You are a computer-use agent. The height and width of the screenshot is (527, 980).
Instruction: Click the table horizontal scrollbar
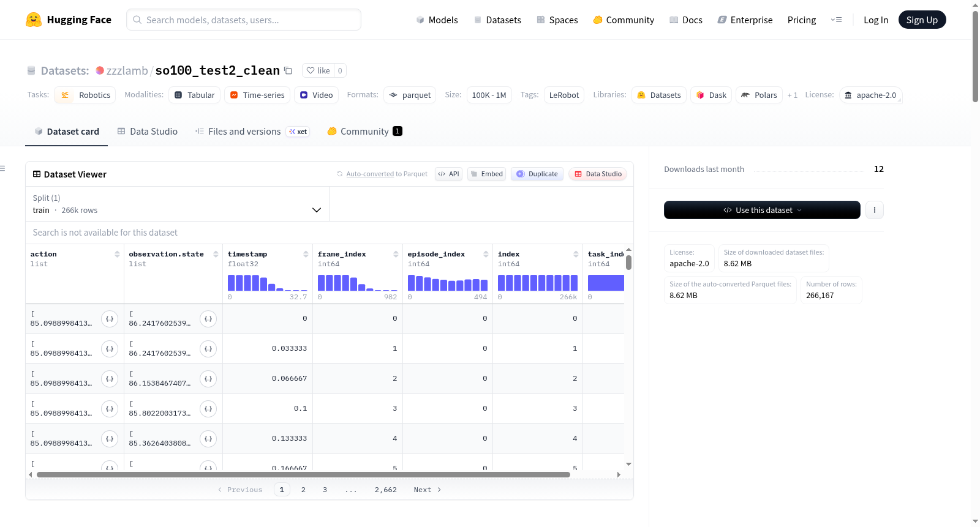point(303,474)
